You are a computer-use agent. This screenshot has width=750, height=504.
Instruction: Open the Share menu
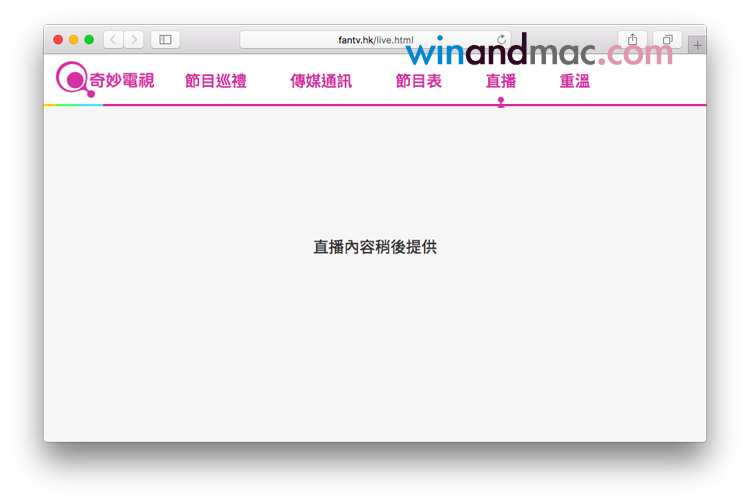[632, 40]
